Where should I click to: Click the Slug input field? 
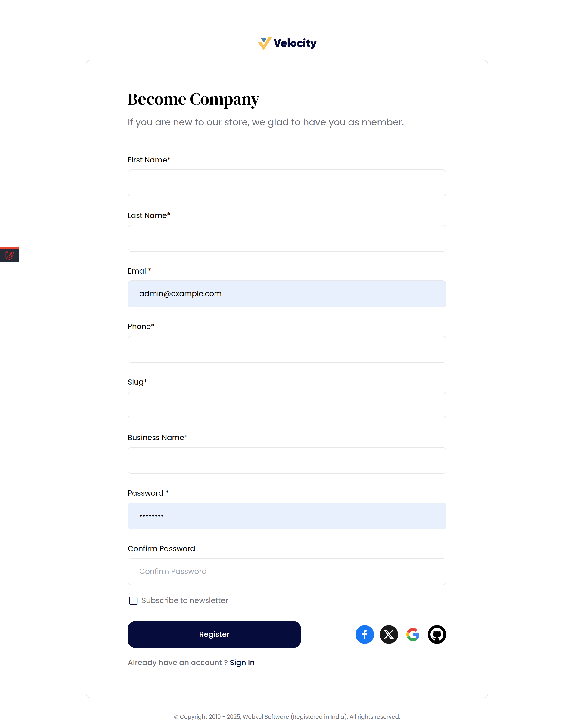point(287,404)
